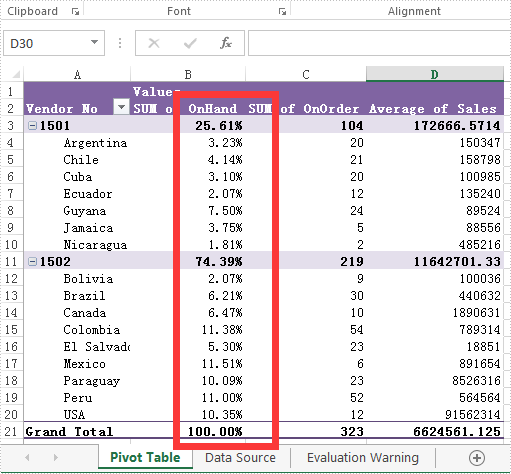
Task: Click SUM of OnOrder header cell
Action: [306, 108]
